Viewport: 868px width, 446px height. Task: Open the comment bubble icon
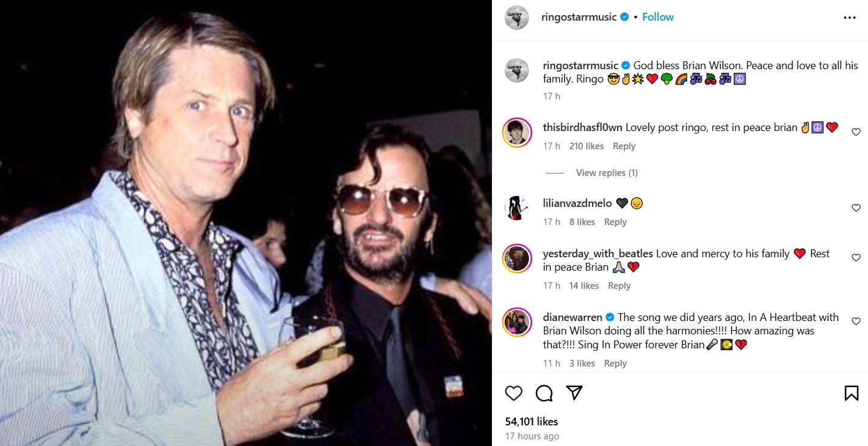pos(543,393)
